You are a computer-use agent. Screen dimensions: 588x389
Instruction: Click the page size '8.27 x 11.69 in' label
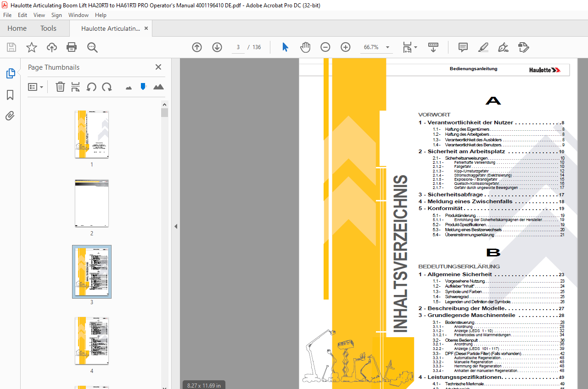click(204, 385)
